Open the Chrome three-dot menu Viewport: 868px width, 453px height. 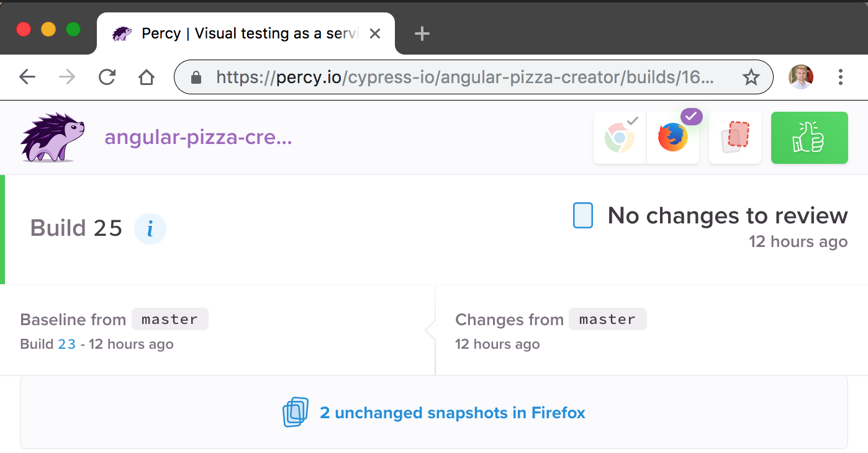click(840, 77)
